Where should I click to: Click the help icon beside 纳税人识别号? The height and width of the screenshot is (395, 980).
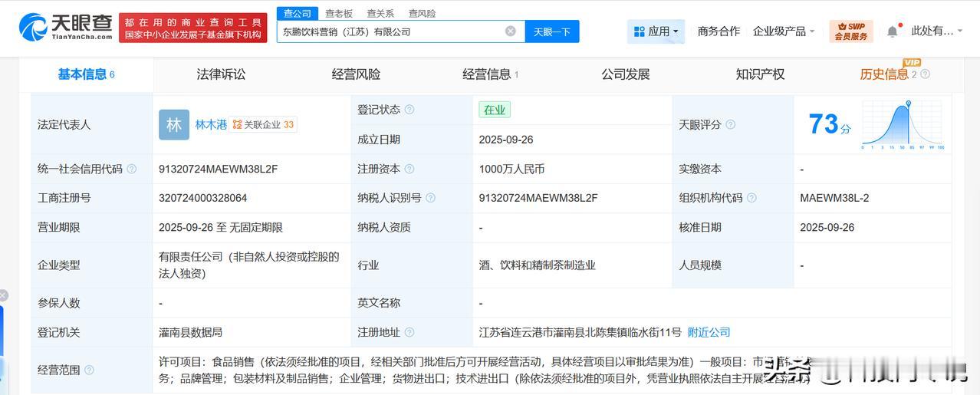(431, 198)
